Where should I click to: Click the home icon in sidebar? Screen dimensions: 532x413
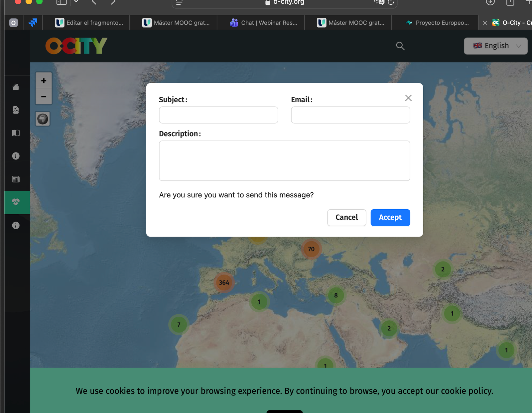(x=16, y=87)
